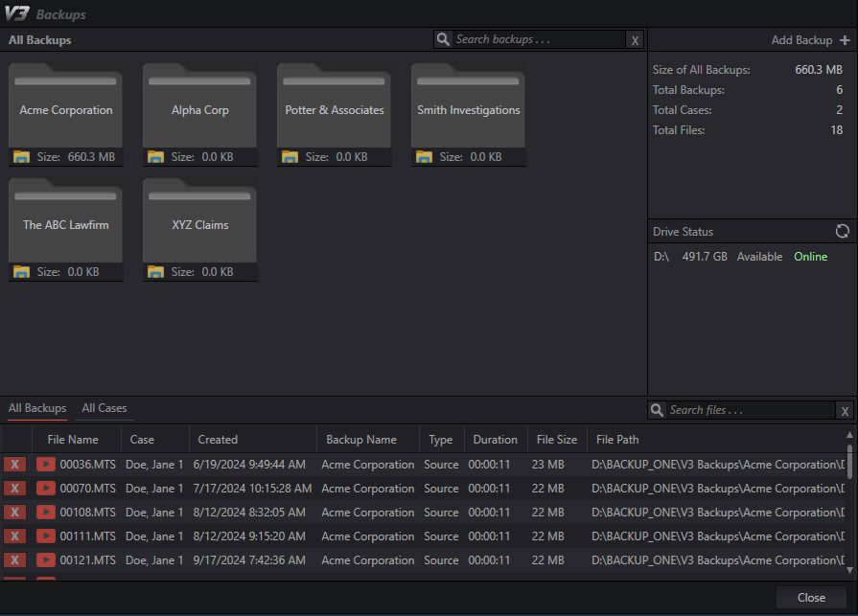The image size is (858, 616).
Task: Clear the Search files field with X
Action: [845, 411]
